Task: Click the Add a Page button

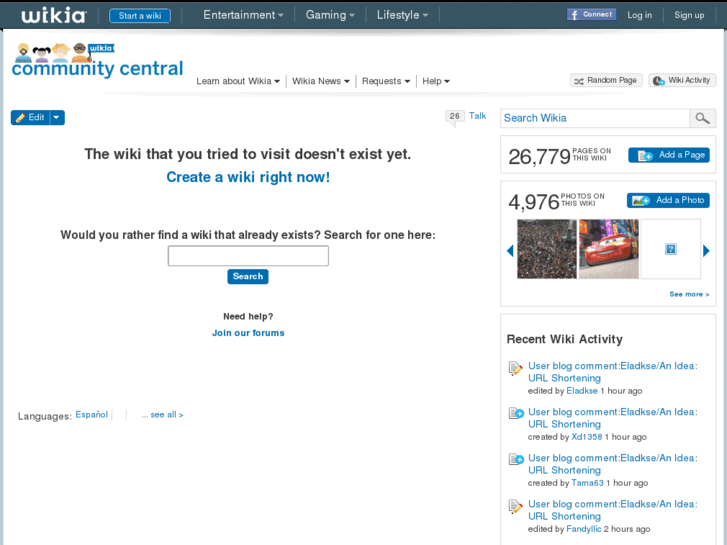Action: tap(669, 155)
